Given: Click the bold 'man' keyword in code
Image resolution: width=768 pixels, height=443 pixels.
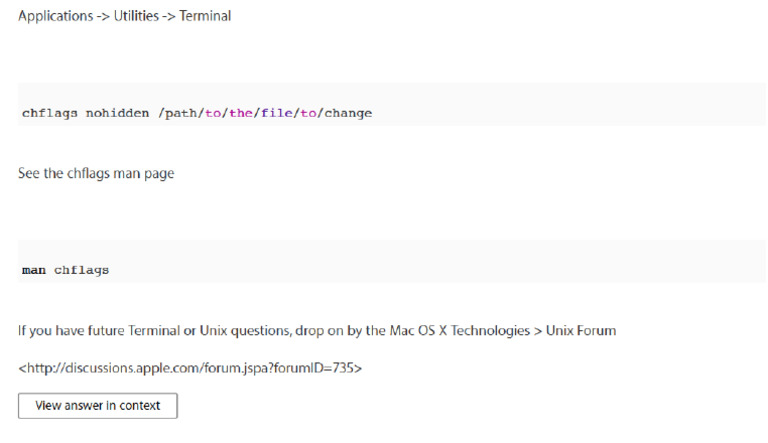Looking at the screenshot, I should click(x=34, y=270).
